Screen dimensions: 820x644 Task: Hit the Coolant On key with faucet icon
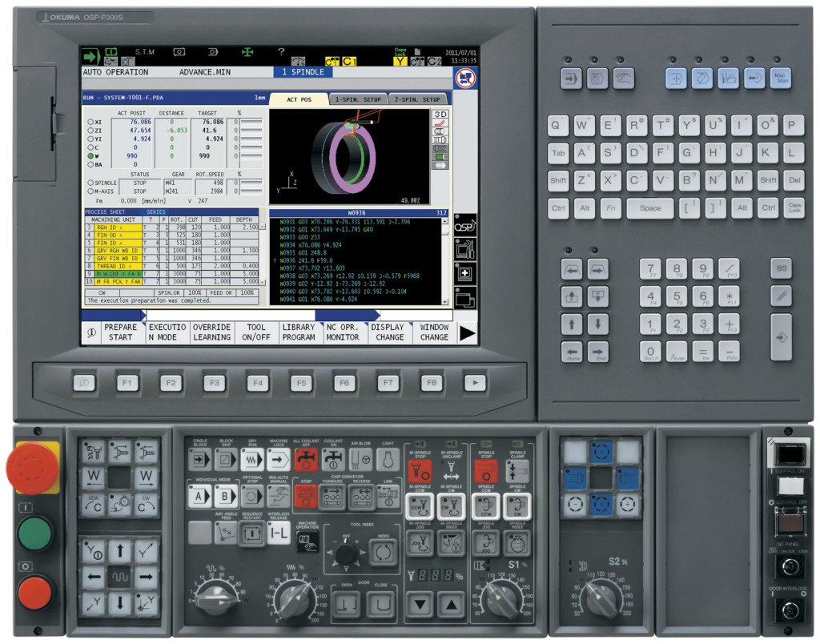pos(333,459)
